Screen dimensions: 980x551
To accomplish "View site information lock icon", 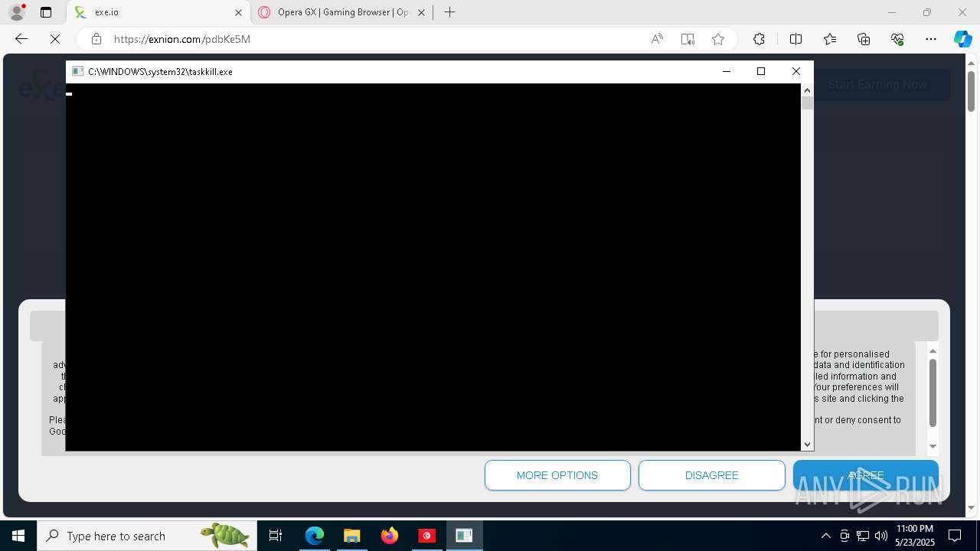I will (96, 39).
